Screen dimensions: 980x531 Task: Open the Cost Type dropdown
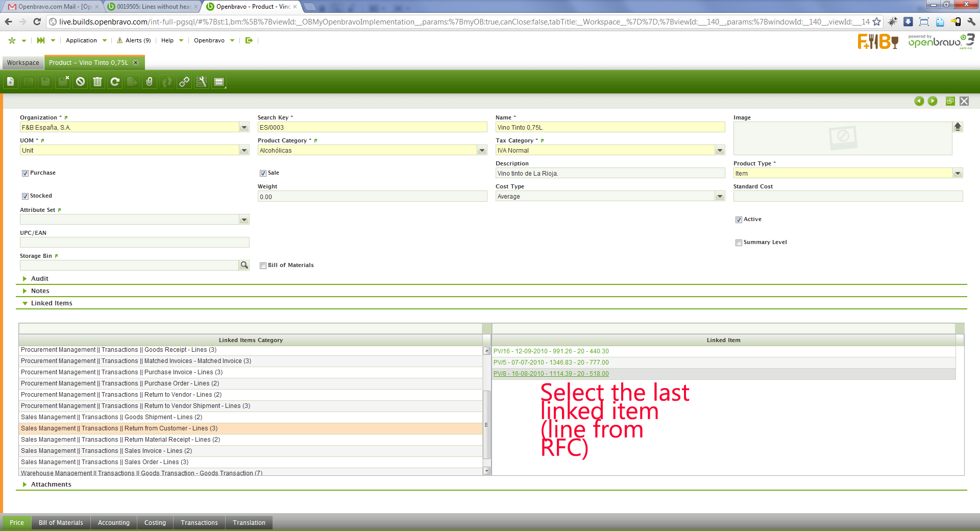[x=720, y=196]
